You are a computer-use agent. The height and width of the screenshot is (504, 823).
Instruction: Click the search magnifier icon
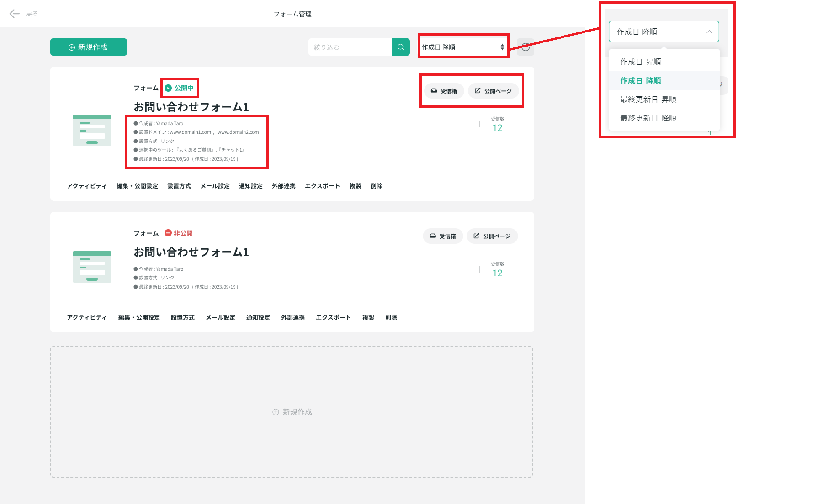(x=401, y=47)
